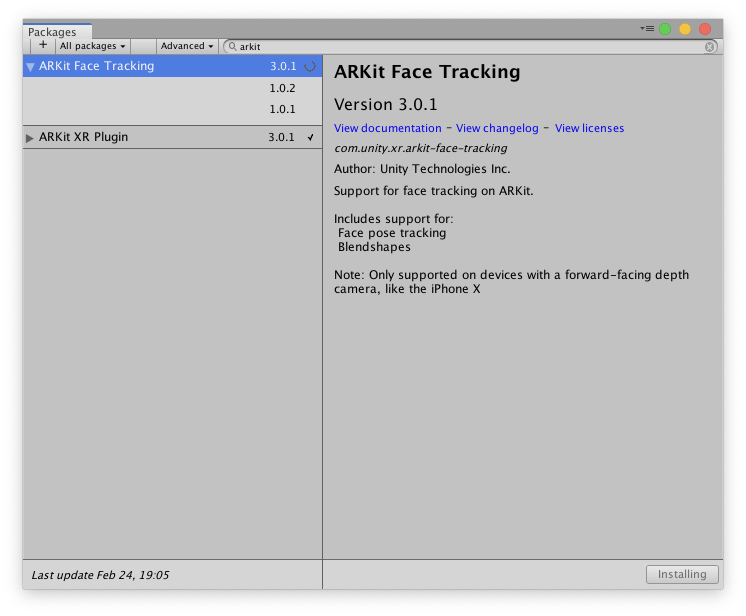
Task: Click the Last update Feb 24, 19:05 status
Action: click(100, 575)
